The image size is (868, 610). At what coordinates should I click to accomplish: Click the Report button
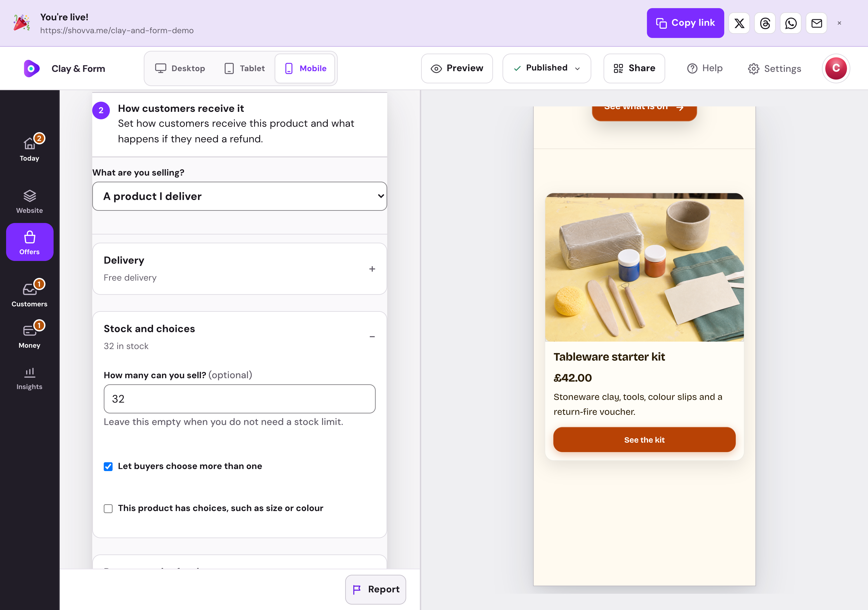click(x=375, y=590)
